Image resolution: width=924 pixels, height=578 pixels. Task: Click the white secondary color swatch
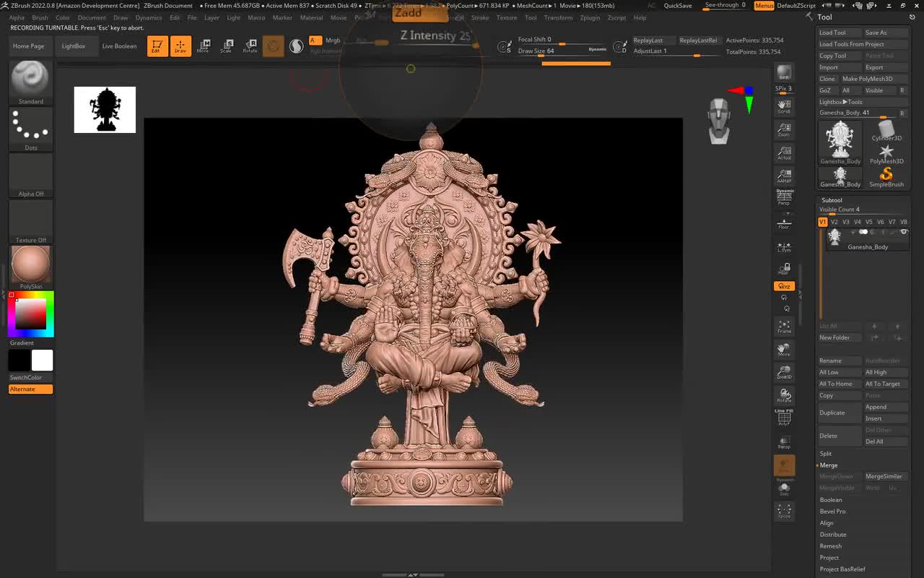pos(42,360)
